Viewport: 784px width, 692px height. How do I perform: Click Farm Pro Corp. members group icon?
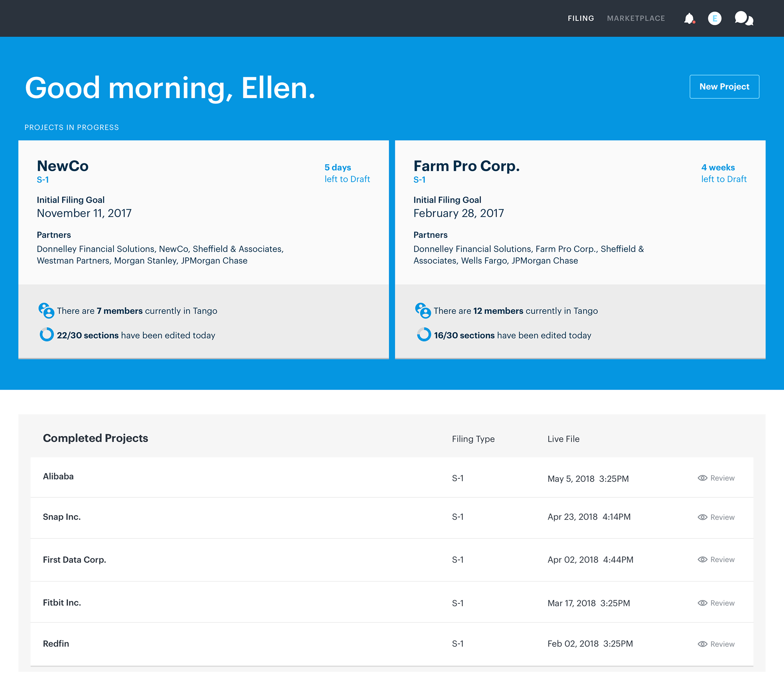[423, 310]
